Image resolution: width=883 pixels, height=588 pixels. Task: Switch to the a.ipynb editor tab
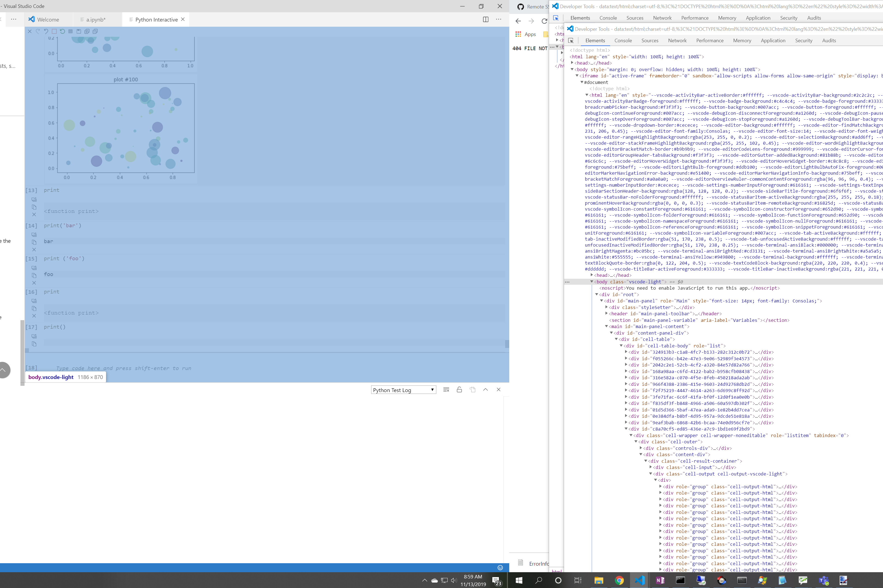[96, 20]
